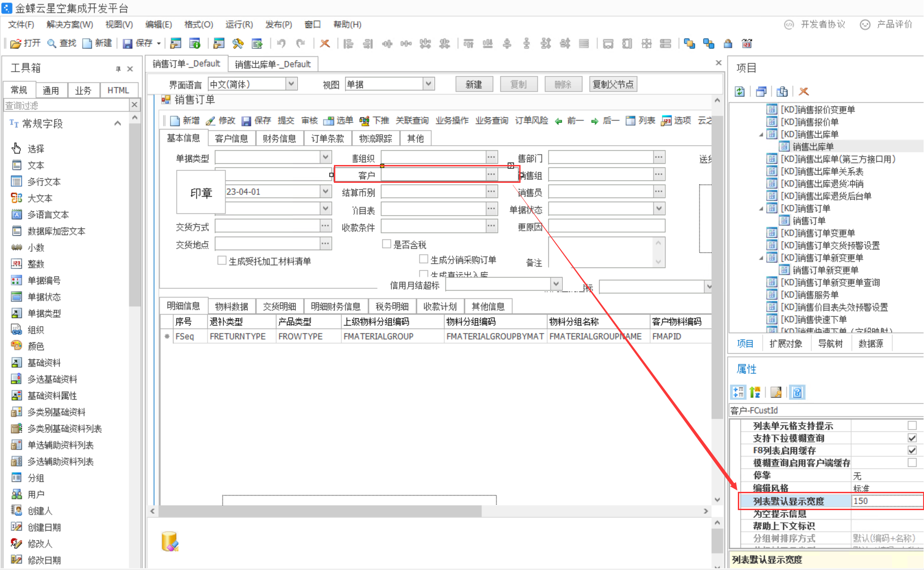This screenshot has width=924, height=570.
Task: Select the 多行文本 field in toolbox
Action: 36,181
